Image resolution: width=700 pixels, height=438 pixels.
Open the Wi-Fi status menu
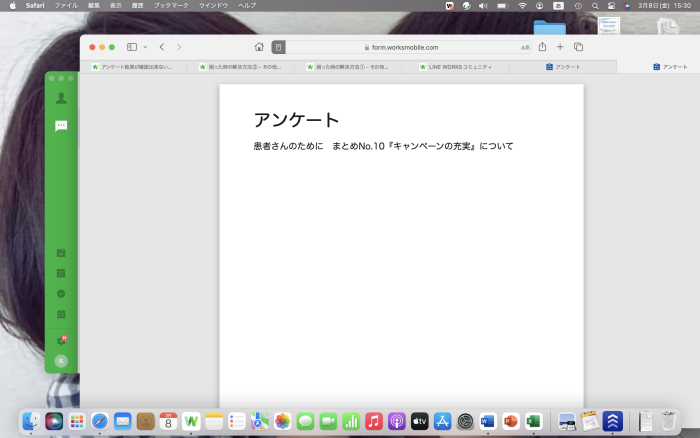522,6
